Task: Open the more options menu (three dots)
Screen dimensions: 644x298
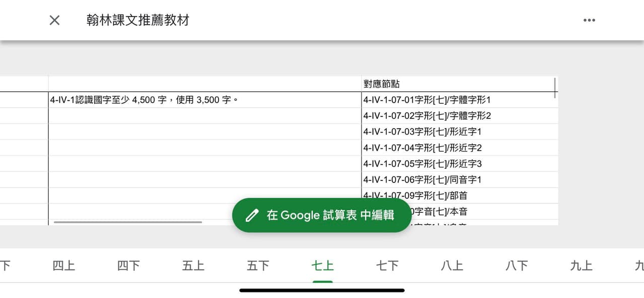Action: click(x=589, y=20)
